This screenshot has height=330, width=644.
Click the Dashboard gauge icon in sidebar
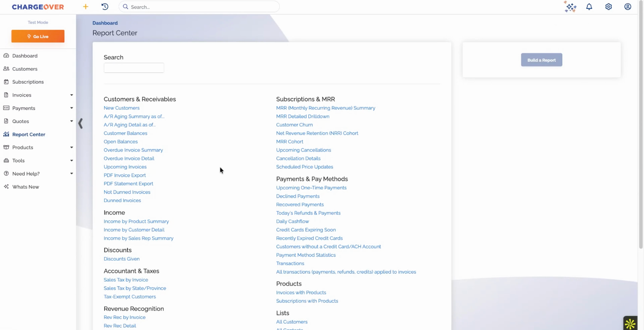[6, 56]
